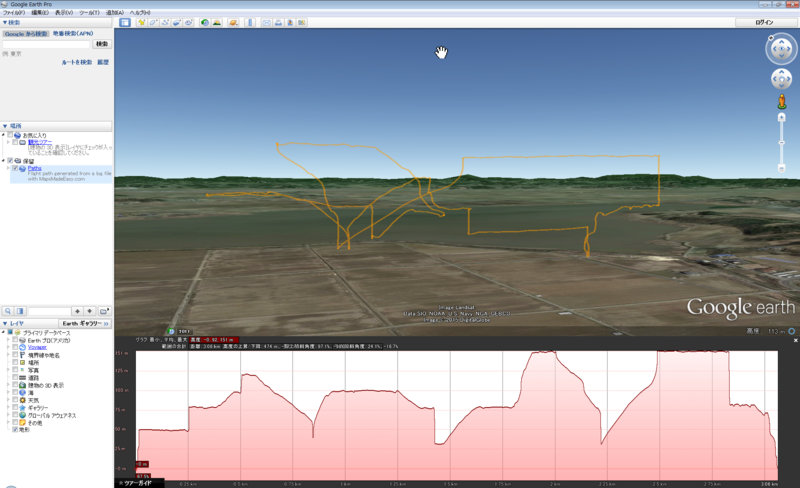Click the Look joystick compass ring
This screenshot has height=488, width=800.
click(x=781, y=49)
